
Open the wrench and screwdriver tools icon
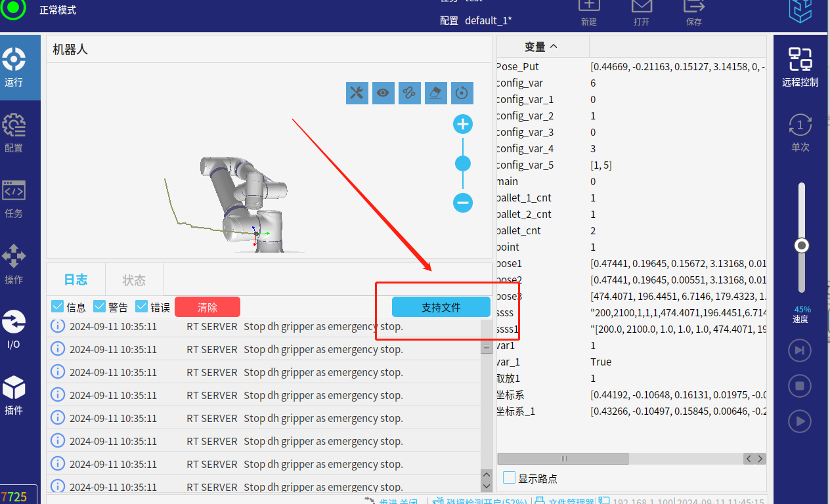click(x=357, y=93)
